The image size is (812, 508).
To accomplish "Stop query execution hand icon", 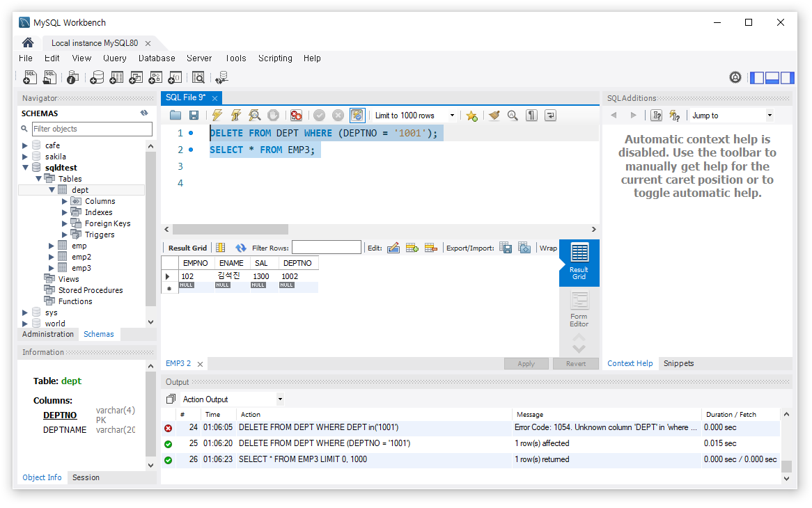I will tap(273, 116).
